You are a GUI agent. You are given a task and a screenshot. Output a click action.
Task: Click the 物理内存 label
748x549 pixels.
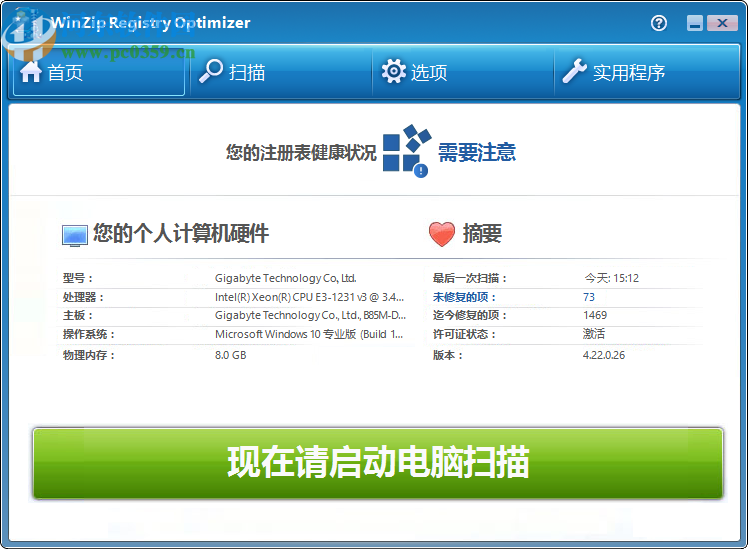pyautogui.click(x=89, y=355)
